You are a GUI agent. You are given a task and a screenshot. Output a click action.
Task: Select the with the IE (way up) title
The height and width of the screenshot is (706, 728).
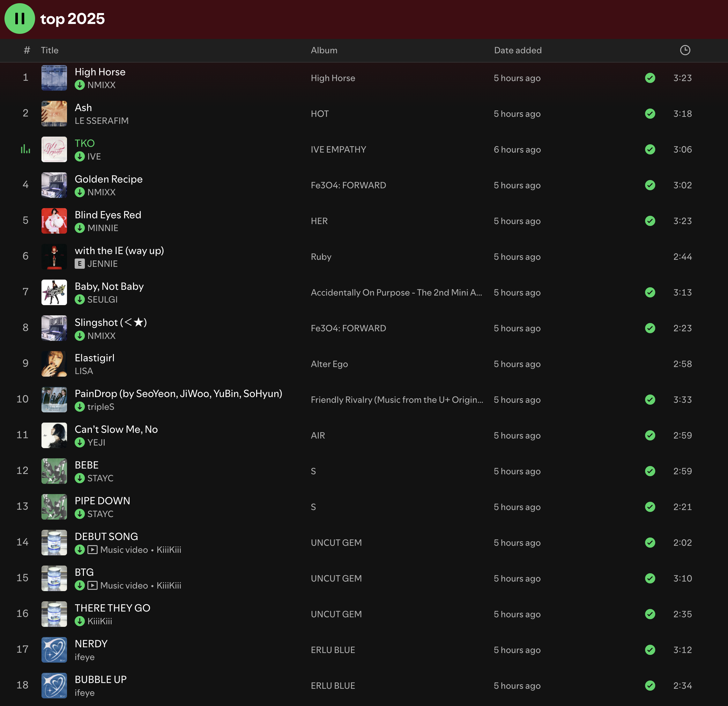tap(119, 251)
